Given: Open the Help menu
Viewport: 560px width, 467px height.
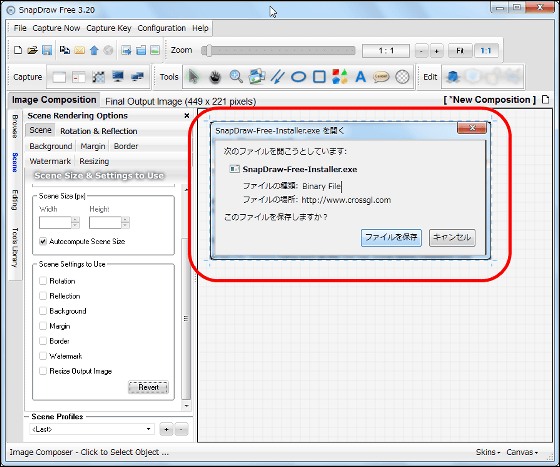Looking at the screenshot, I should tap(200, 28).
